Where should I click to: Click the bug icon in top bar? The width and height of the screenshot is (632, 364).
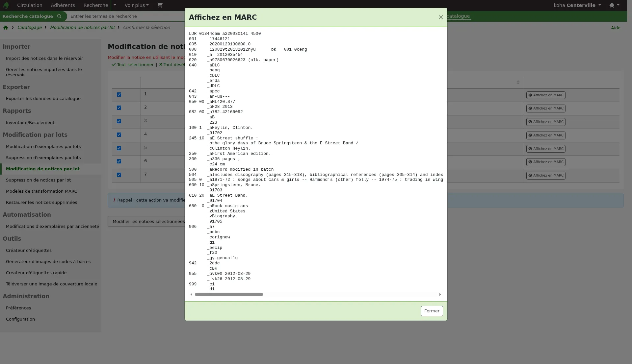612,5
